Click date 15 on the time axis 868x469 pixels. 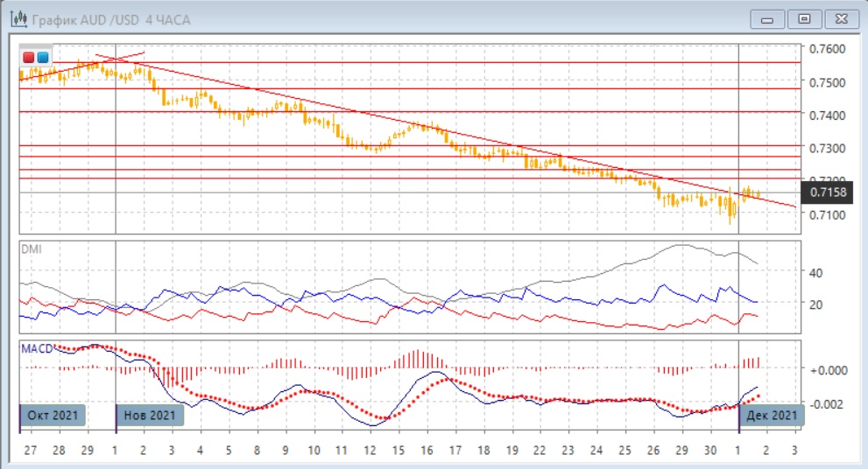pyautogui.click(x=399, y=450)
